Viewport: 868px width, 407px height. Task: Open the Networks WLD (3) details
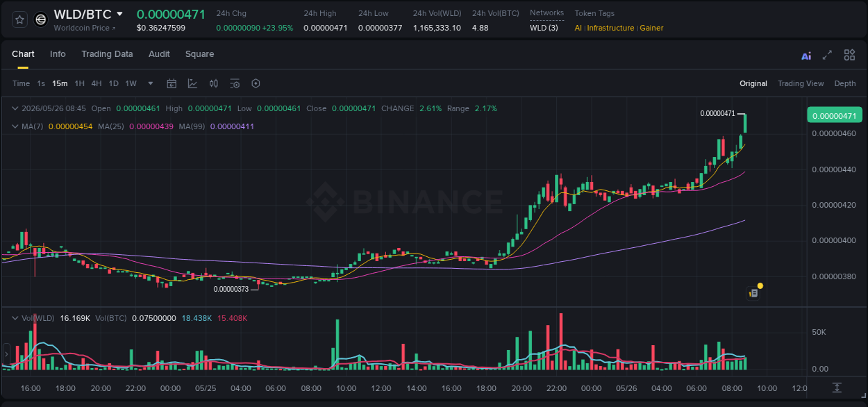pyautogui.click(x=544, y=28)
